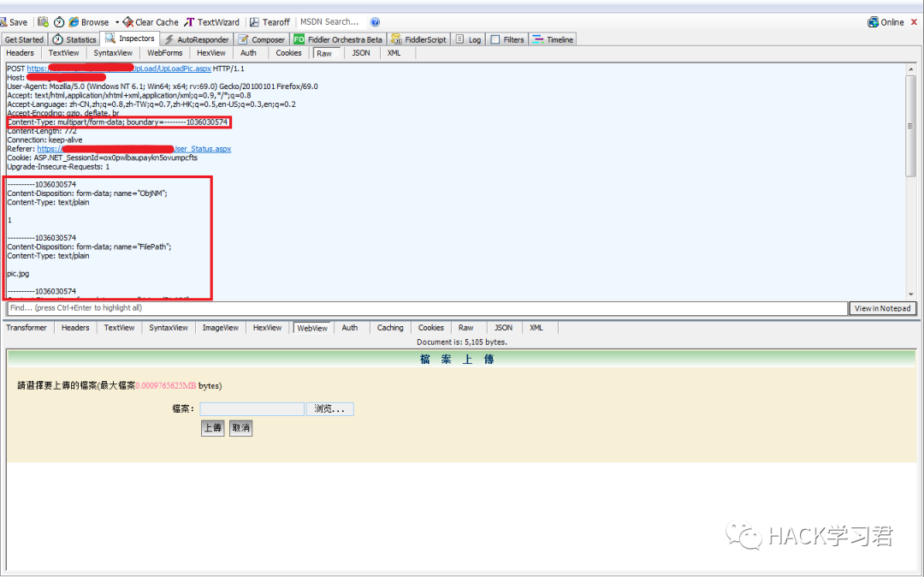Select request XML inspector tab
Image resolution: width=924 pixels, height=577 pixels.
[x=394, y=53]
